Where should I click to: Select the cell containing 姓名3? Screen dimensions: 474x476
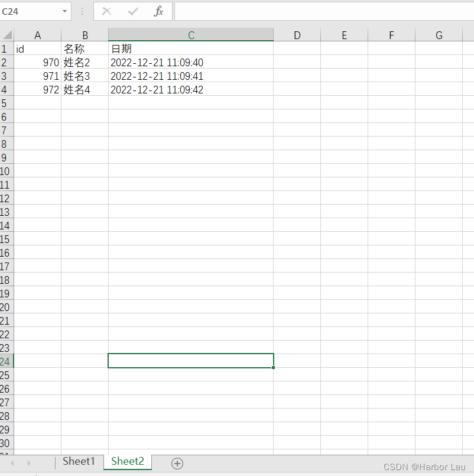click(85, 76)
